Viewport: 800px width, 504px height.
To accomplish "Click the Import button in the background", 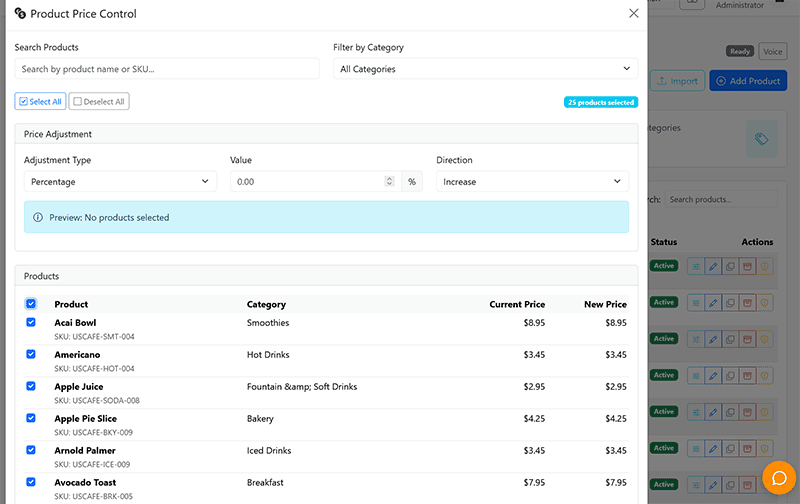I will coord(678,81).
